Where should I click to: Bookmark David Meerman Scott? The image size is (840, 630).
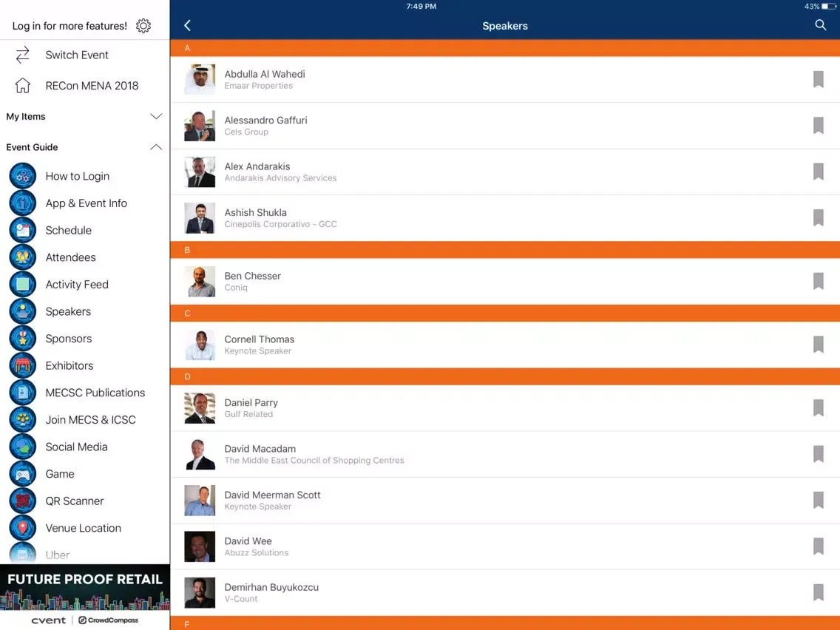(x=818, y=500)
